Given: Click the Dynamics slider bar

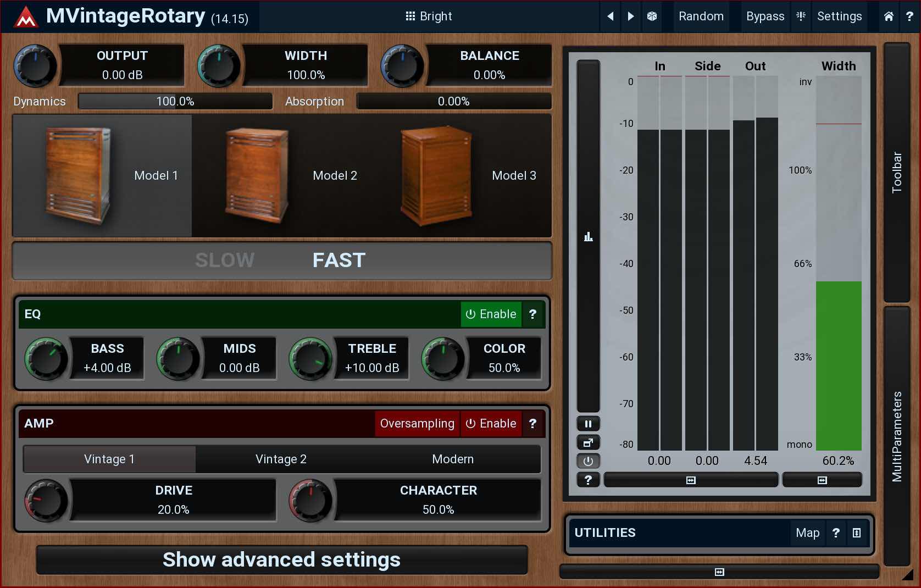Looking at the screenshot, I should pyautogui.click(x=175, y=102).
